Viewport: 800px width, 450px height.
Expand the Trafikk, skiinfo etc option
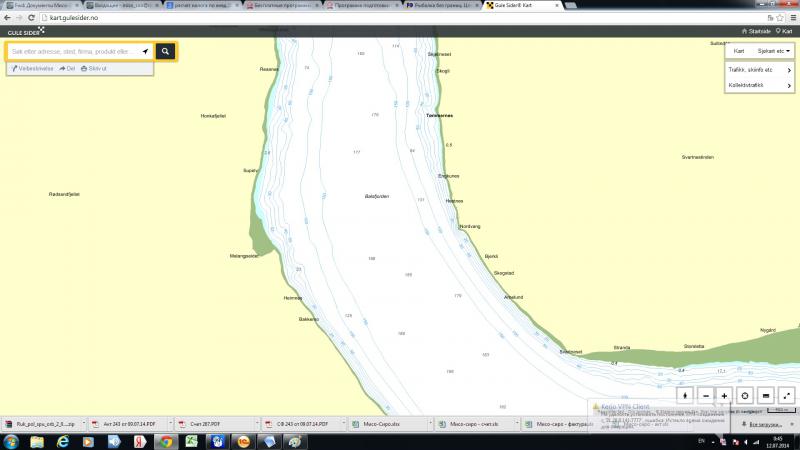pyautogui.click(x=760, y=70)
